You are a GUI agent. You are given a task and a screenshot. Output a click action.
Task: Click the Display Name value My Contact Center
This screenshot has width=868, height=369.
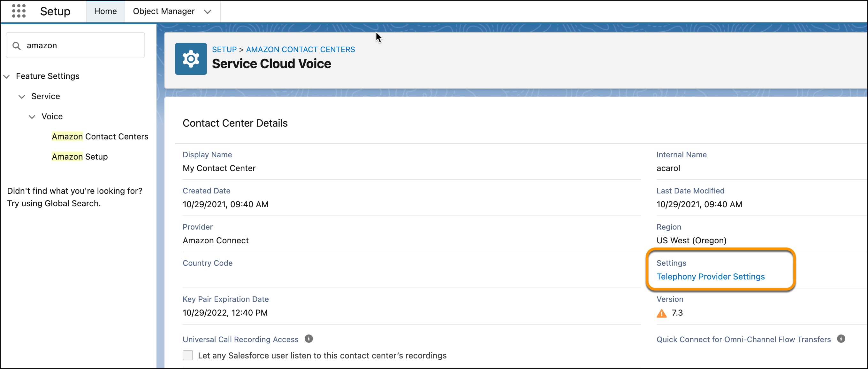click(x=219, y=168)
